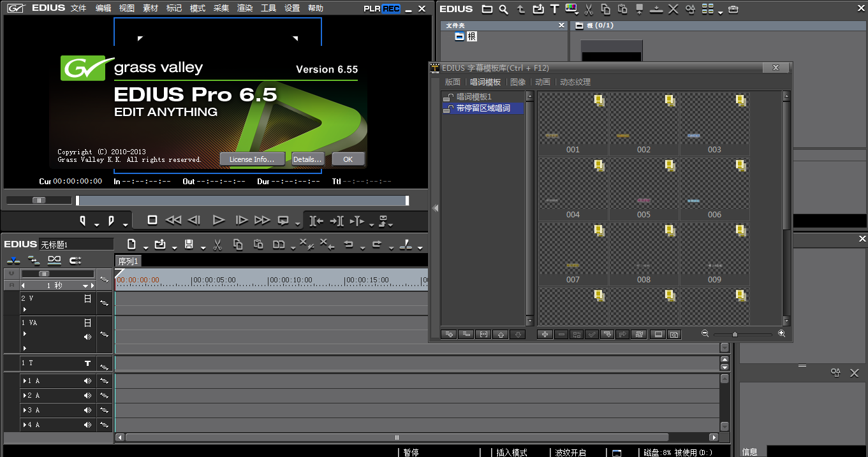Click the Details... button

[307, 159]
